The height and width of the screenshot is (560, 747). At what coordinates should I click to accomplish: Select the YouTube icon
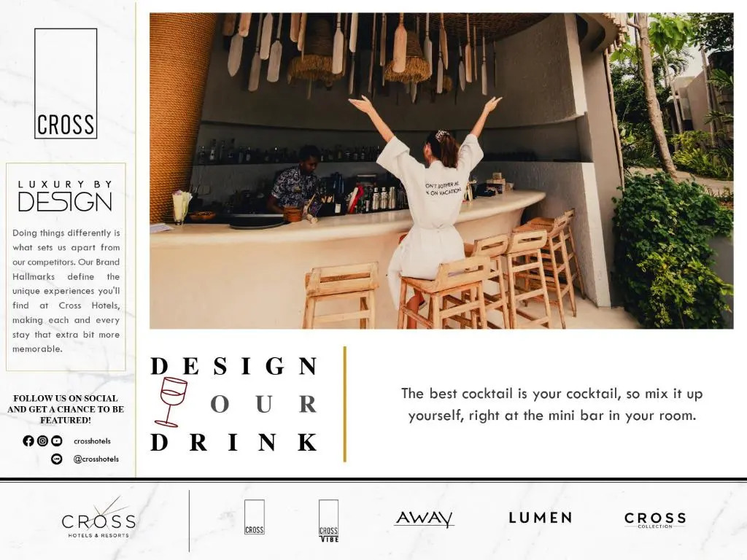(57, 441)
